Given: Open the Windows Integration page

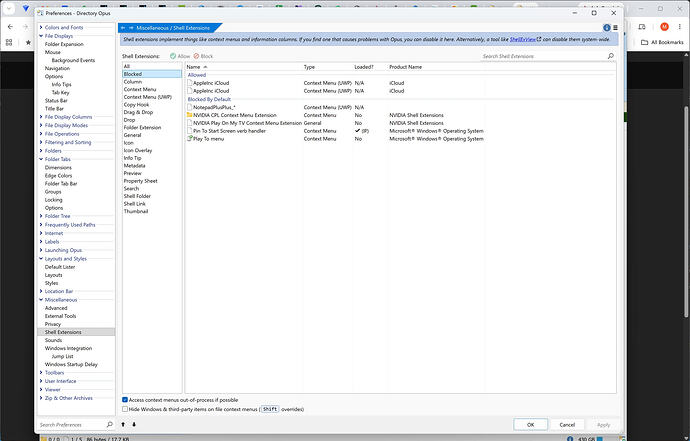Looking at the screenshot, I should click(68, 348).
